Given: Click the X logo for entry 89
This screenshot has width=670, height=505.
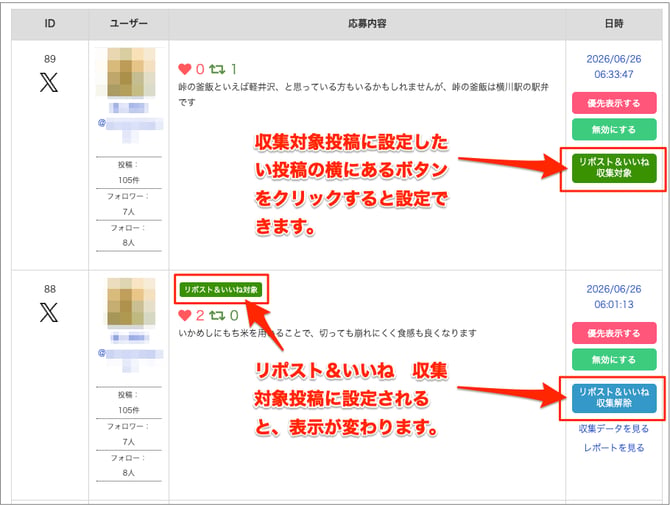Looking at the screenshot, I should pos(49,82).
